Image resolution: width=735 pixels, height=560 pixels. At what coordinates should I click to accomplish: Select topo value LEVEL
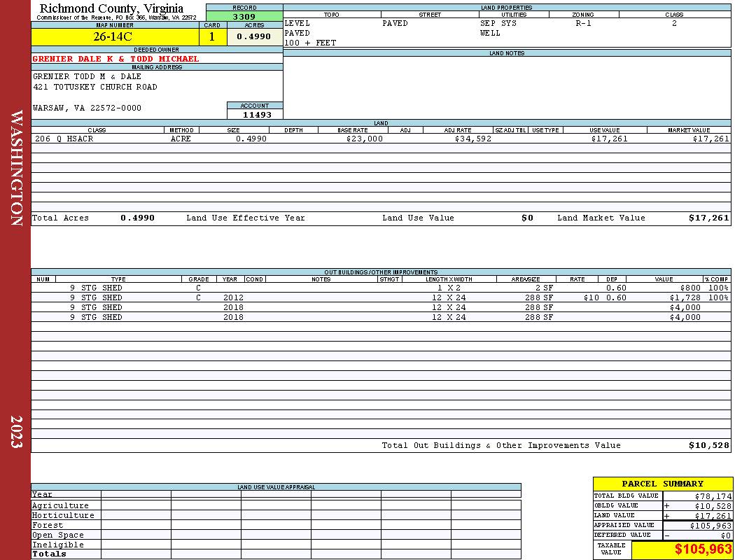click(x=297, y=23)
